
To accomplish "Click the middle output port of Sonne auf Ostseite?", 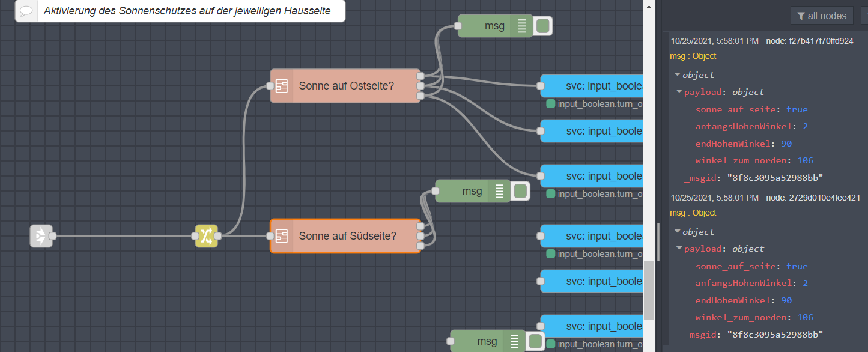I will point(420,86).
